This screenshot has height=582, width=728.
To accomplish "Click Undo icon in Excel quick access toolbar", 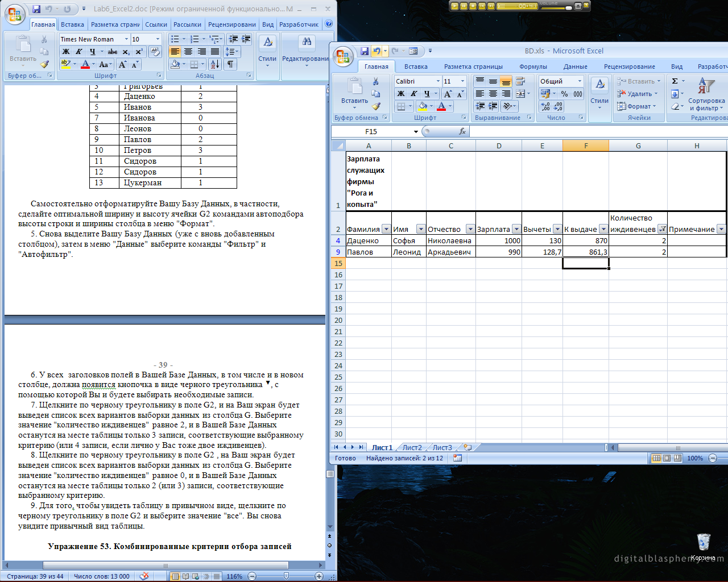I will (376, 51).
